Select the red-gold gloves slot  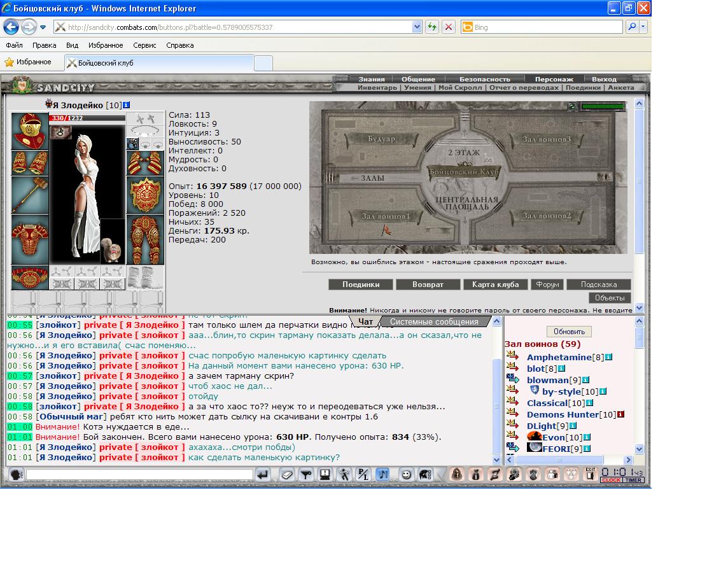(145, 162)
